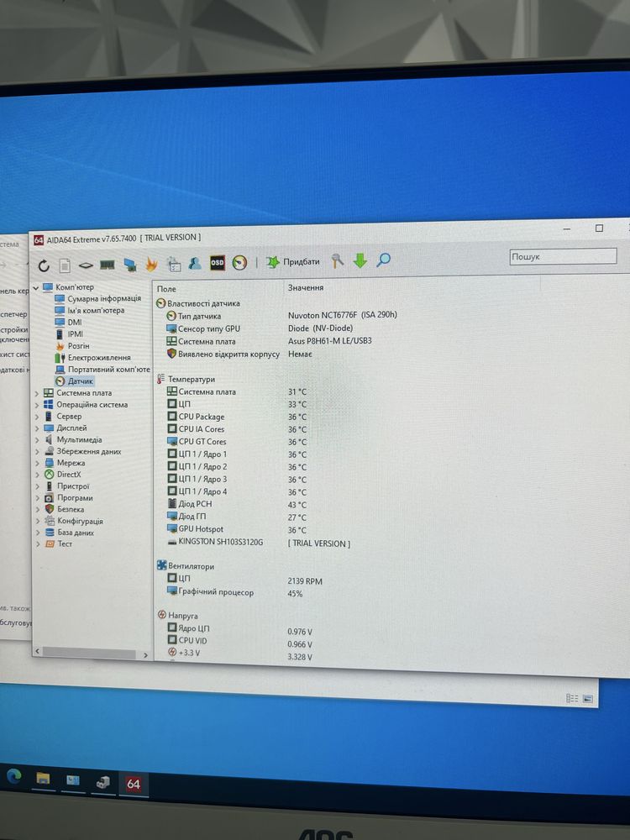Toggle the OSD panel icon
Image resolution: width=630 pixels, height=840 pixels.
point(217,263)
